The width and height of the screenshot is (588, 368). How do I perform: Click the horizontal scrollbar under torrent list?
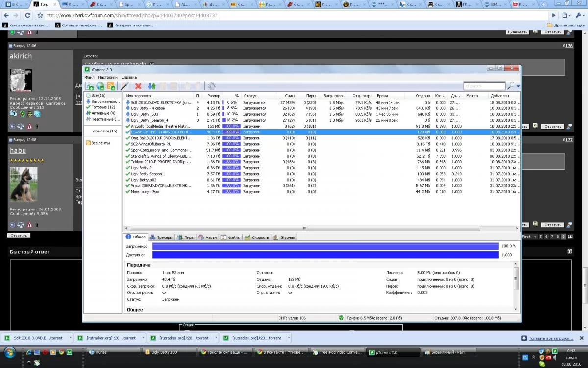304,229
